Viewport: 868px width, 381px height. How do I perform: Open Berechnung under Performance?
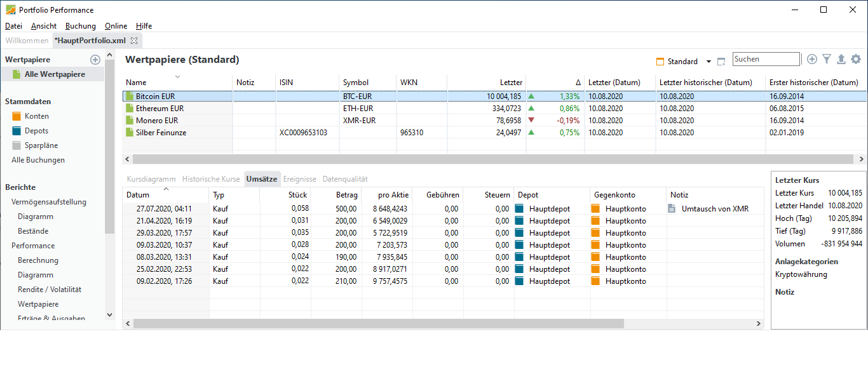pos(38,260)
